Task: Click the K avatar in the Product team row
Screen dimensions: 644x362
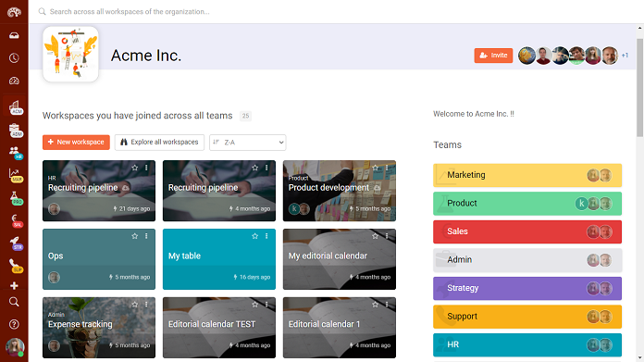Action: 581,204
